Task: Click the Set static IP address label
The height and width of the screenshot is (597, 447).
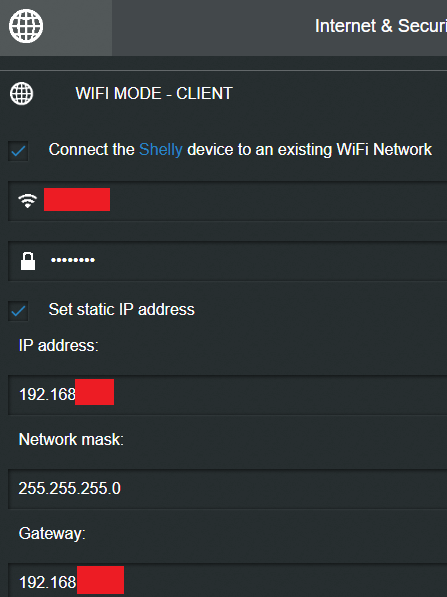Action: [121, 309]
